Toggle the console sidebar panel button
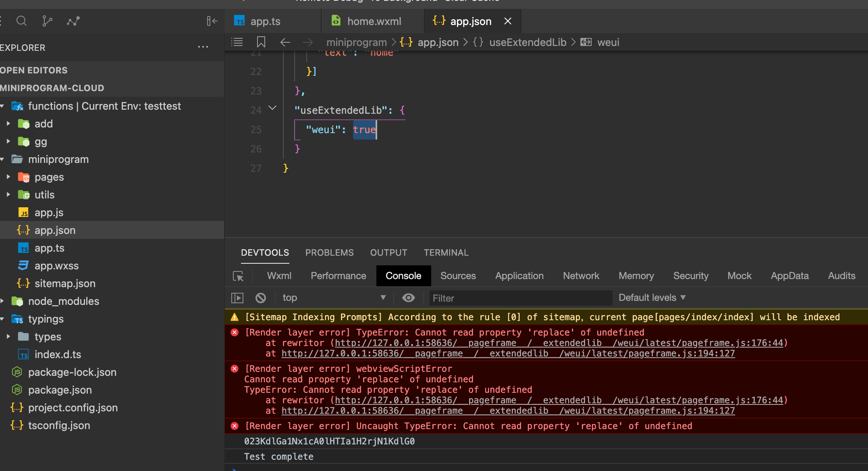This screenshot has width=868, height=471. (237, 298)
